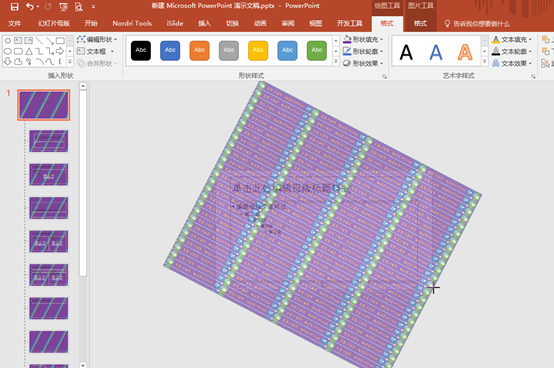Click the 告诉我你想要做什么 search box

click(477, 24)
